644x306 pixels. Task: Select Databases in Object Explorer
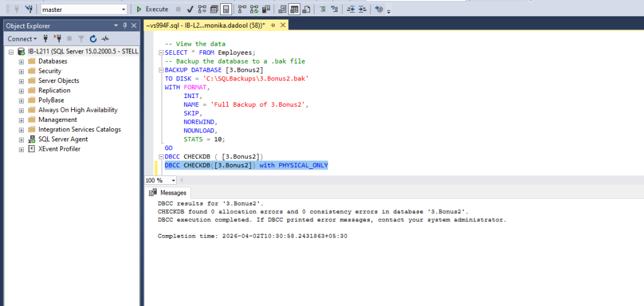point(53,61)
